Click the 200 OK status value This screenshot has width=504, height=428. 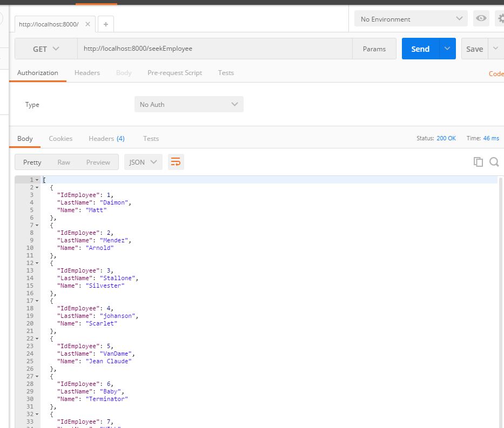(446, 138)
